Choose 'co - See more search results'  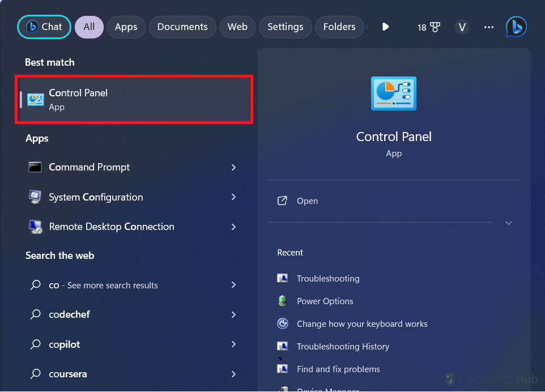(134, 285)
